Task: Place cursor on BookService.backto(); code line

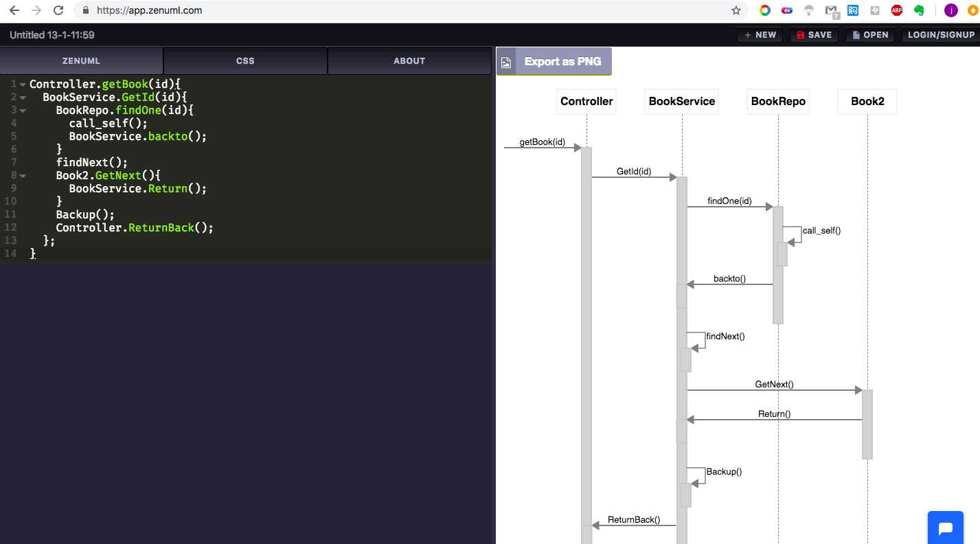Action: pos(137,136)
